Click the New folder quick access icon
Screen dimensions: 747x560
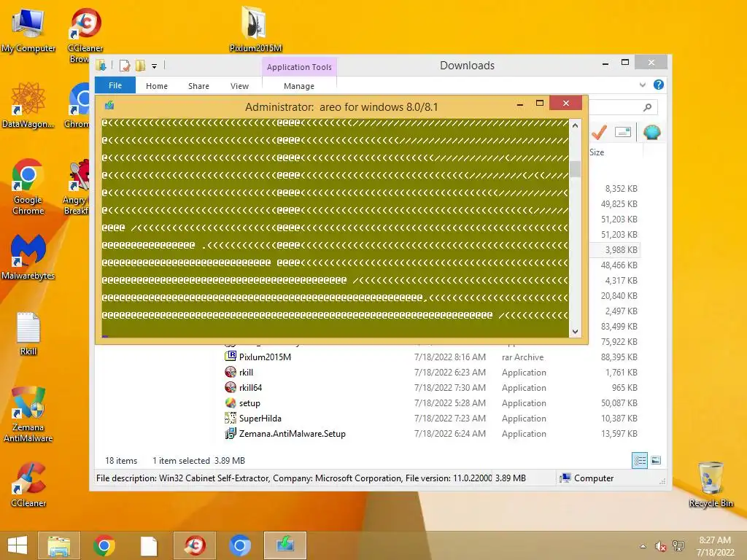click(x=140, y=65)
